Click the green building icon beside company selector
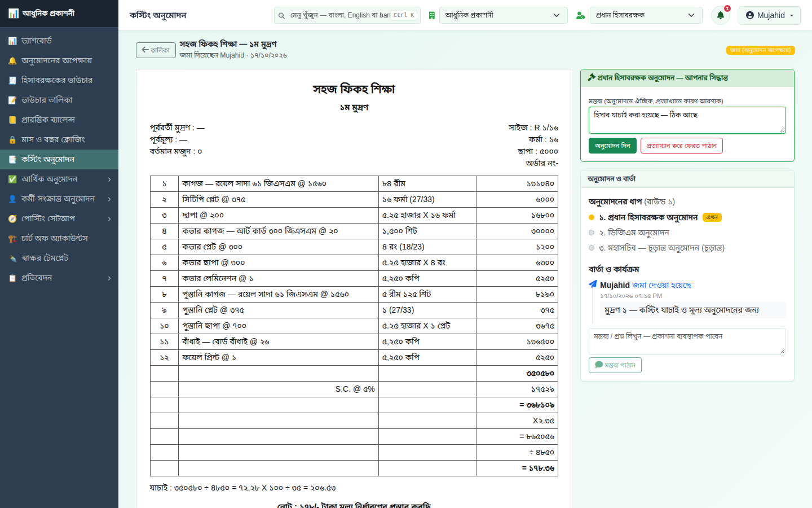812x508 pixels. coord(432,15)
